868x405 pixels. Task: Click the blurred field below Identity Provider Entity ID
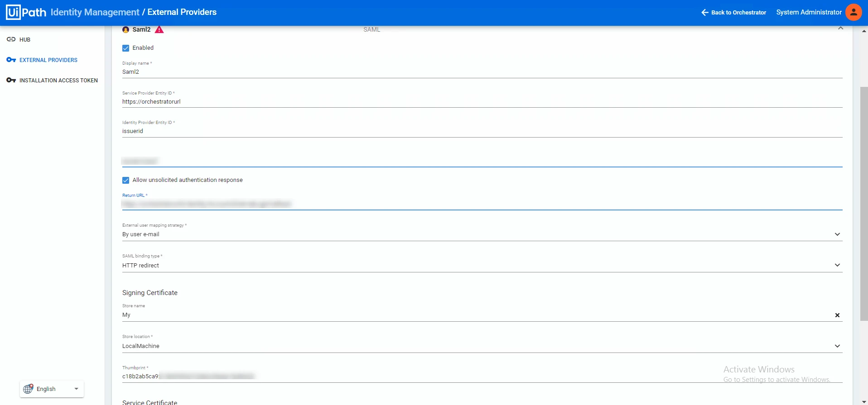[482, 161]
